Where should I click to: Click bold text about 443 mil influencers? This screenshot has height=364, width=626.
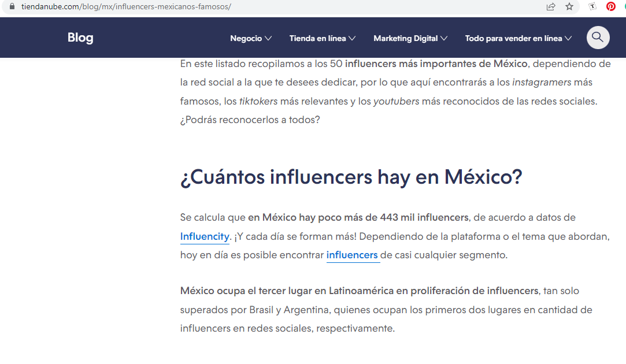[x=358, y=217]
